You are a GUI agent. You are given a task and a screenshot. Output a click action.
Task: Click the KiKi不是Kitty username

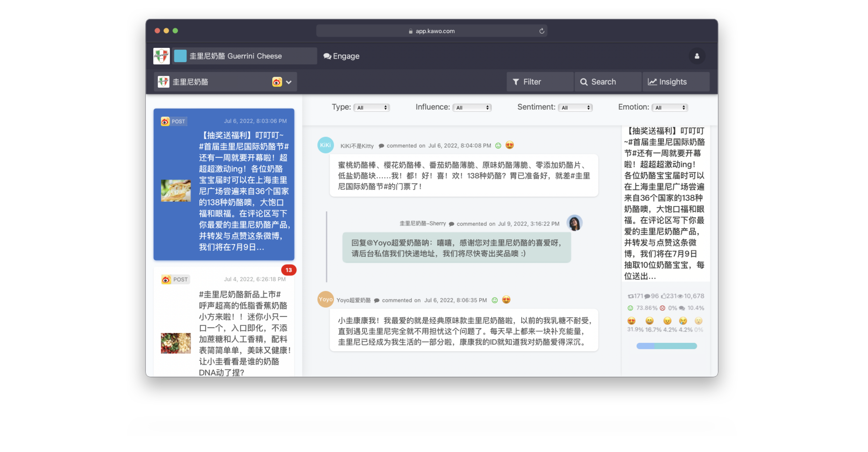[357, 146]
